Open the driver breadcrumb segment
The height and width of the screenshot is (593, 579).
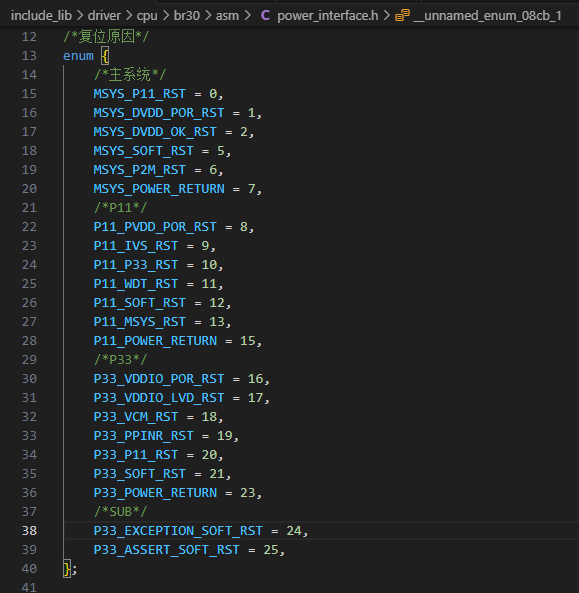(104, 16)
